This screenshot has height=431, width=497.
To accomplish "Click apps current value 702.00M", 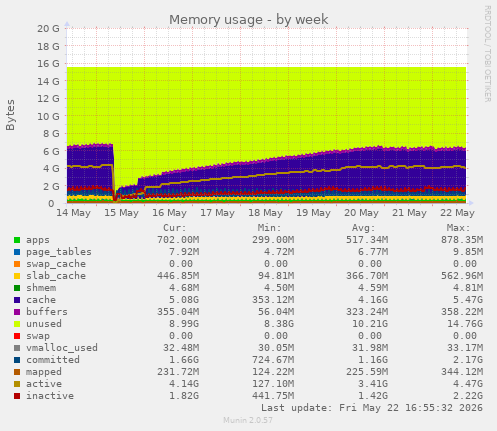I will point(178,240).
